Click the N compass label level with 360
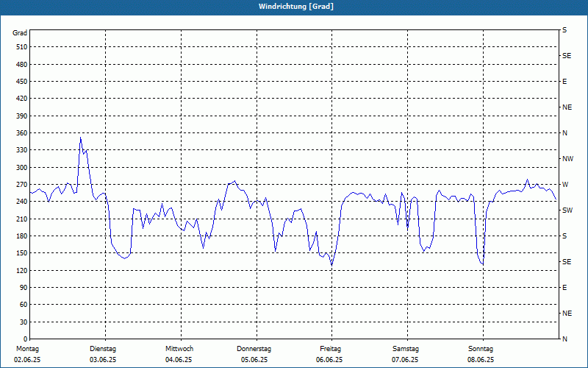 [564, 133]
